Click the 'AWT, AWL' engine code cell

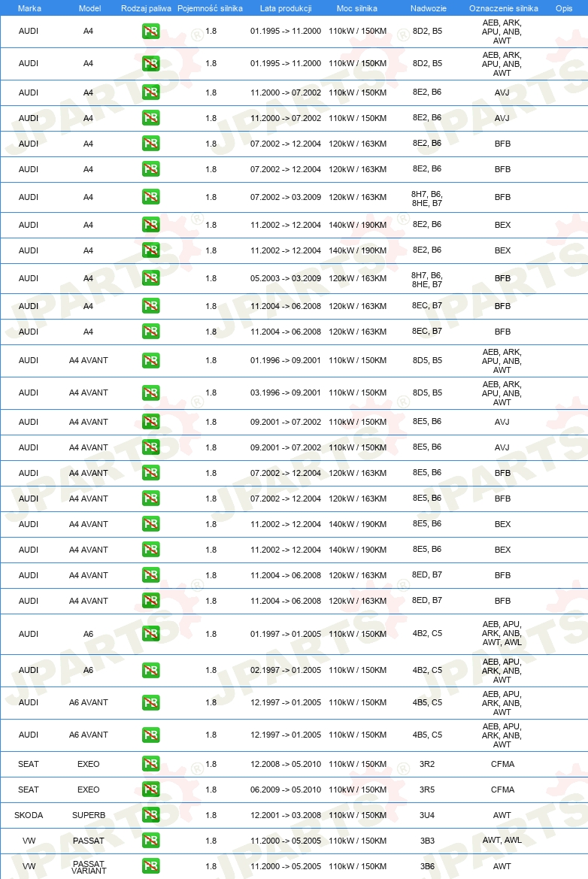(x=502, y=840)
